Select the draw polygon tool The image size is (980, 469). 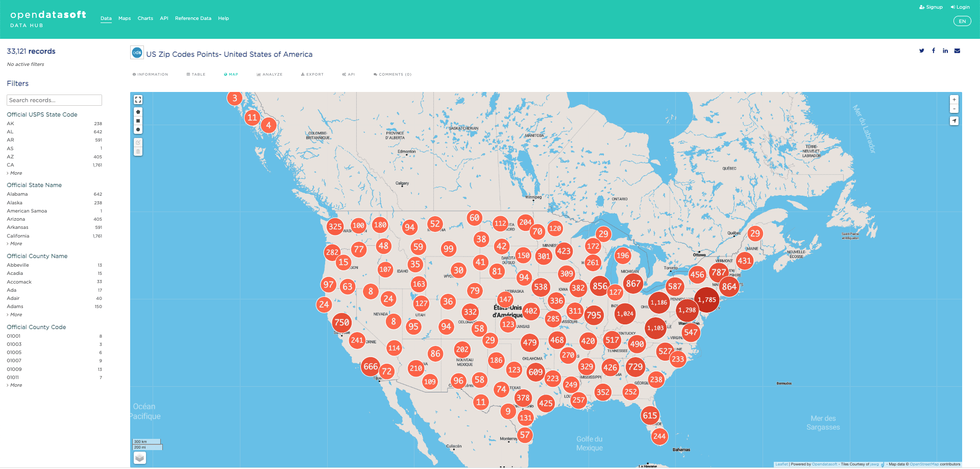click(x=138, y=112)
